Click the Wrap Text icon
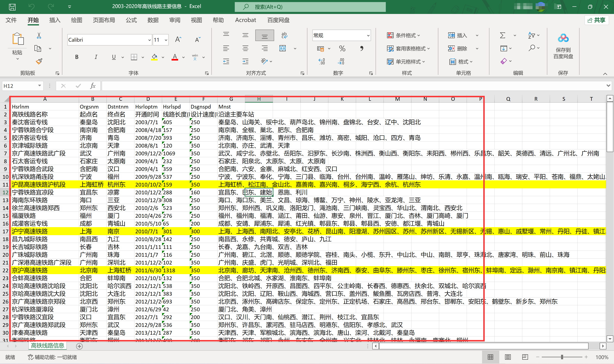Image resolution: width=614 pixels, height=364 pixels. click(x=284, y=35)
